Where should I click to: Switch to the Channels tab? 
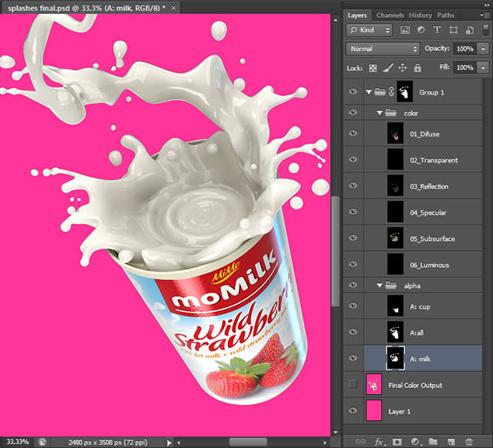(x=391, y=15)
